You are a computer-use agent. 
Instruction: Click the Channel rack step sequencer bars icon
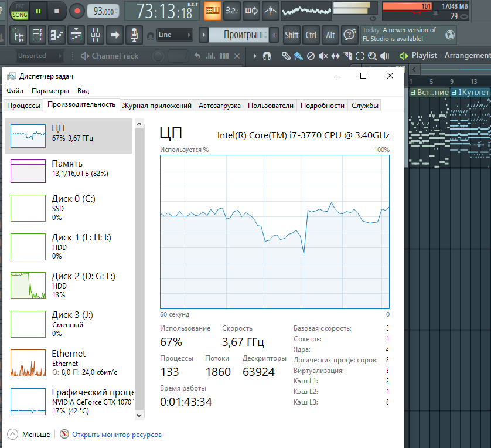[x=224, y=56]
